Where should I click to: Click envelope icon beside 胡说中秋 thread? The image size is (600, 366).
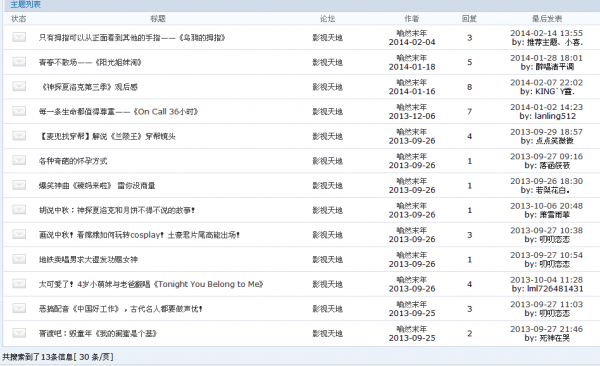click(x=19, y=210)
